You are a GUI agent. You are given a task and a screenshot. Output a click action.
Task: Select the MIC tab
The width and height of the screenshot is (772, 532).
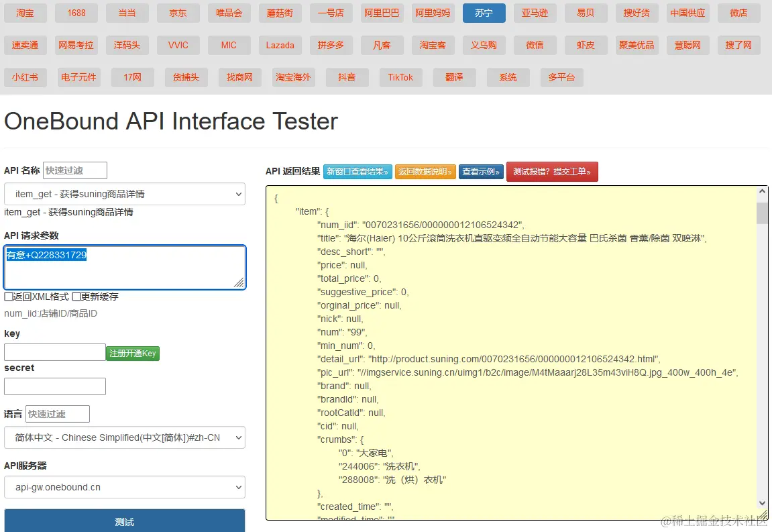229,46
